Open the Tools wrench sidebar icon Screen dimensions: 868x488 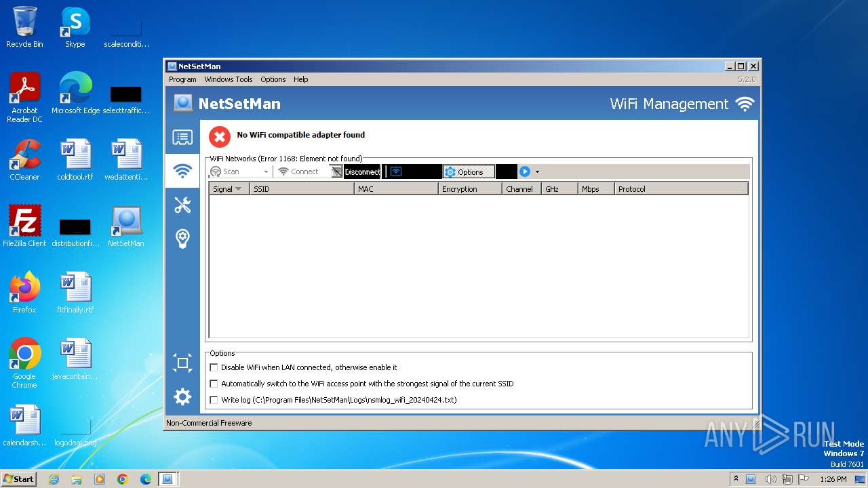point(182,205)
